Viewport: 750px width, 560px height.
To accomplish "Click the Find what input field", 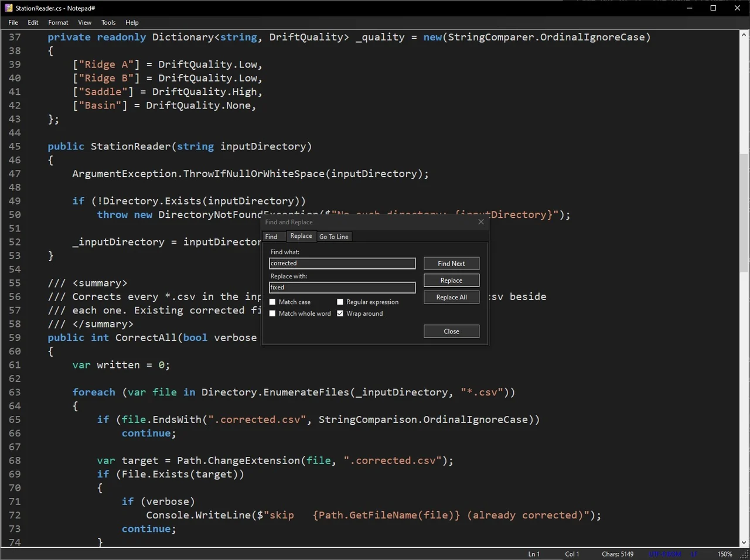I will coord(342,264).
